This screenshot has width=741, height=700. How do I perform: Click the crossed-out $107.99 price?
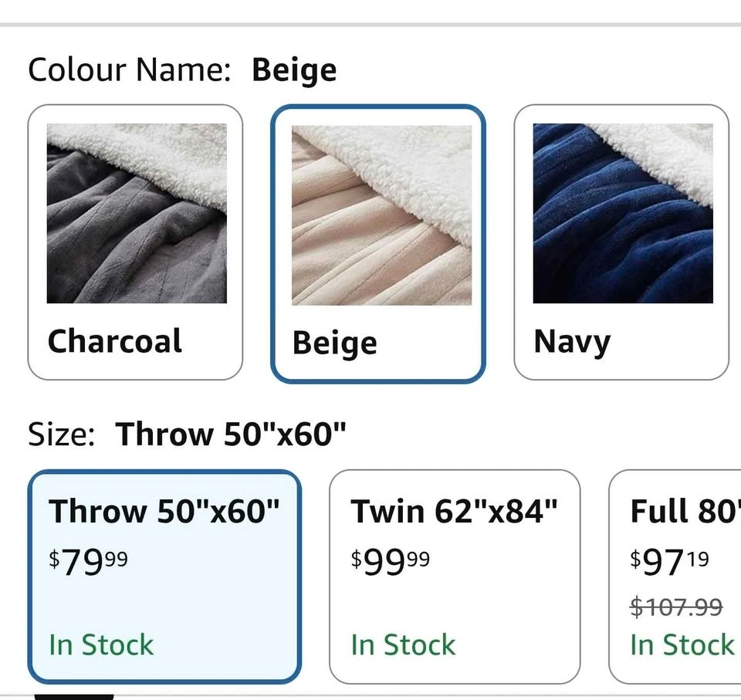click(676, 607)
